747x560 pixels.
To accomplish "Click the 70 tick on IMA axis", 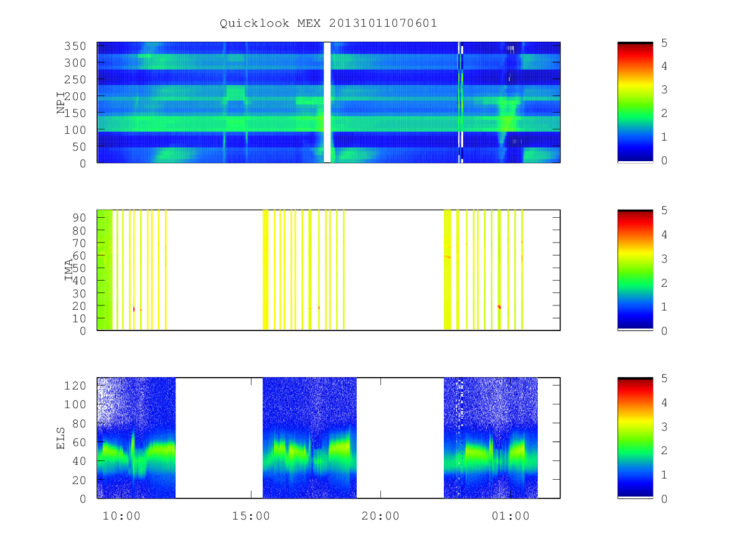I will (79, 243).
